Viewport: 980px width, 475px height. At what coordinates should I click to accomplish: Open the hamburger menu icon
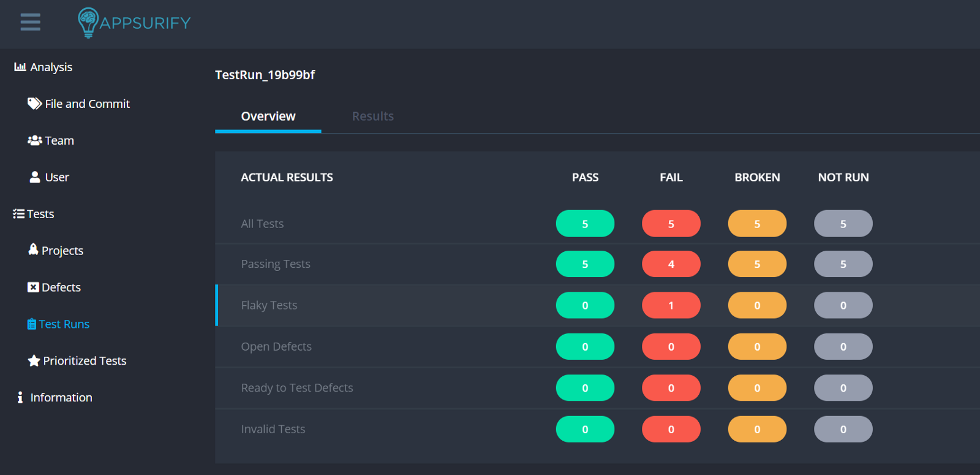coord(30,22)
